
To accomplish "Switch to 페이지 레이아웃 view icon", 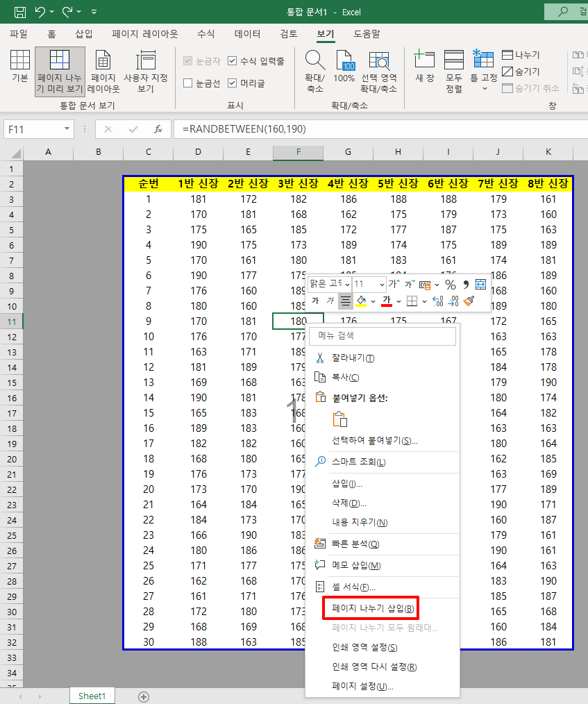I will (x=103, y=69).
